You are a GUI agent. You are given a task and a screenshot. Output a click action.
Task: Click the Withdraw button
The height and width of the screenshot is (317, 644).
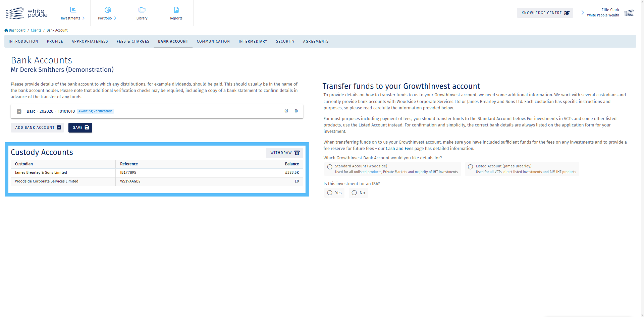click(284, 153)
